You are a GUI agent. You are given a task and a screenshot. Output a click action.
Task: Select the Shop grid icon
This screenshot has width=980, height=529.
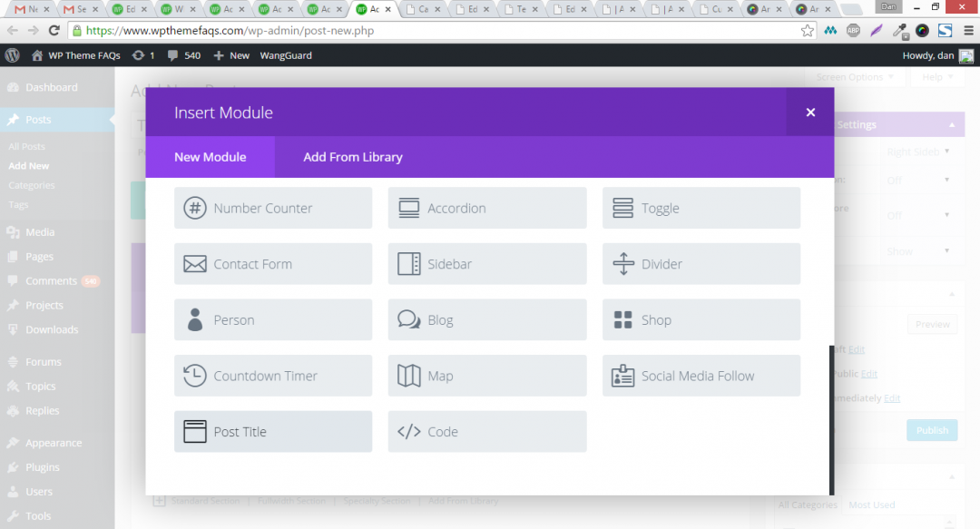pyautogui.click(x=622, y=320)
